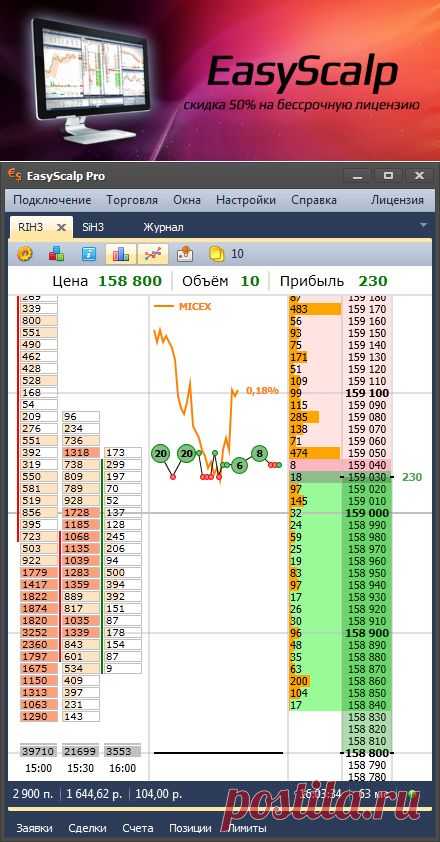Expand the tab list dropdown arrow

423,225
